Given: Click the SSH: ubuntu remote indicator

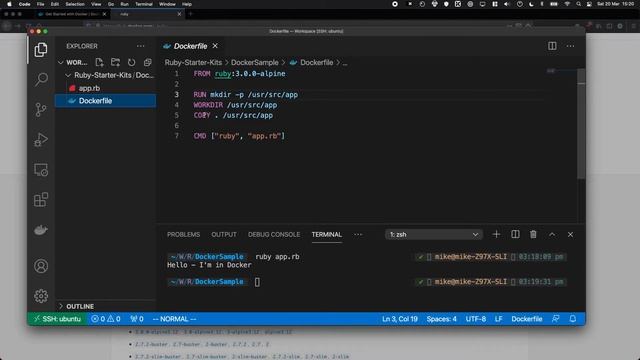Looking at the screenshot, I should pyautogui.click(x=57, y=319).
